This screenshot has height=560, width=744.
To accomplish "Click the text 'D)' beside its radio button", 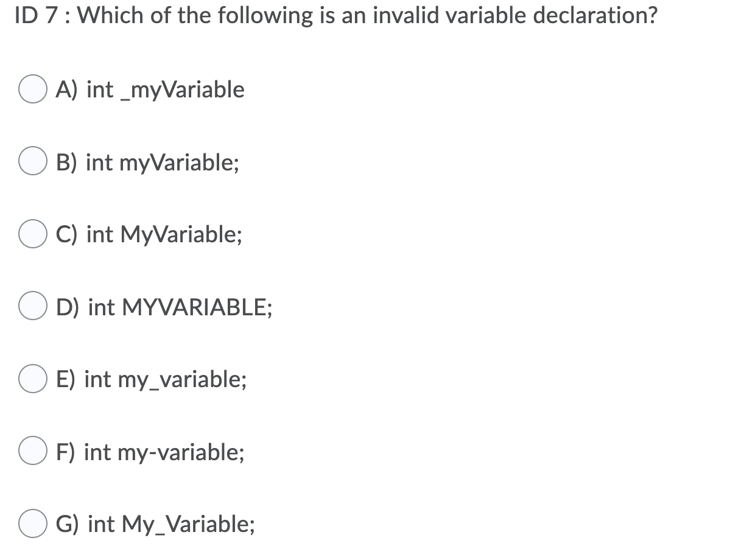I will 68,307.
